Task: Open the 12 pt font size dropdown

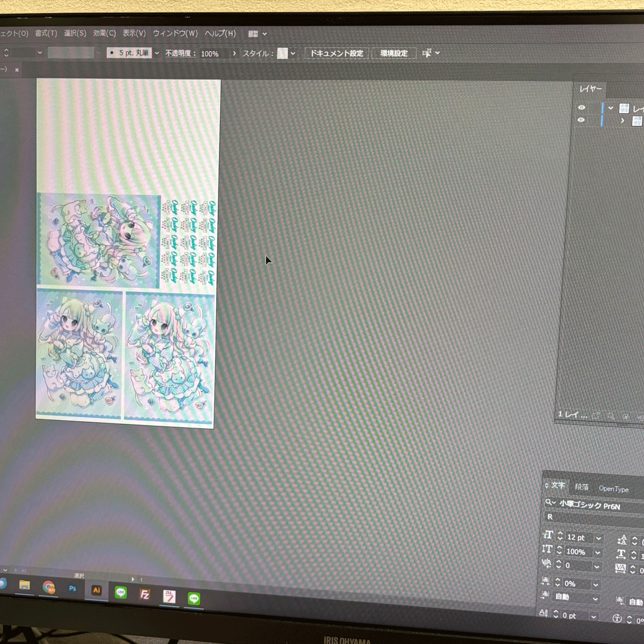Action: coord(599,538)
